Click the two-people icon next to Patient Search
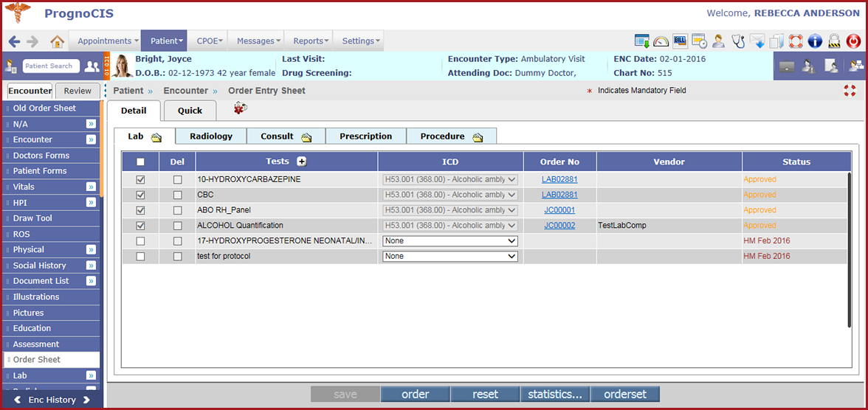Screen dimensions: 868x410 coord(92,66)
